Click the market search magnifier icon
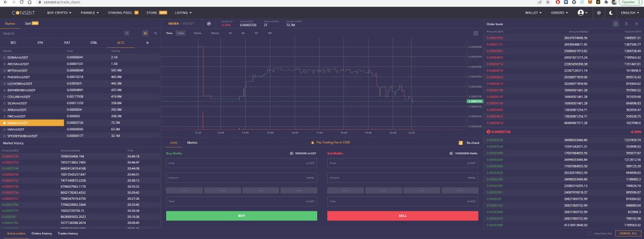Viewport: 644px width, 239px height. pyautogui.click(x=127, y=33)
